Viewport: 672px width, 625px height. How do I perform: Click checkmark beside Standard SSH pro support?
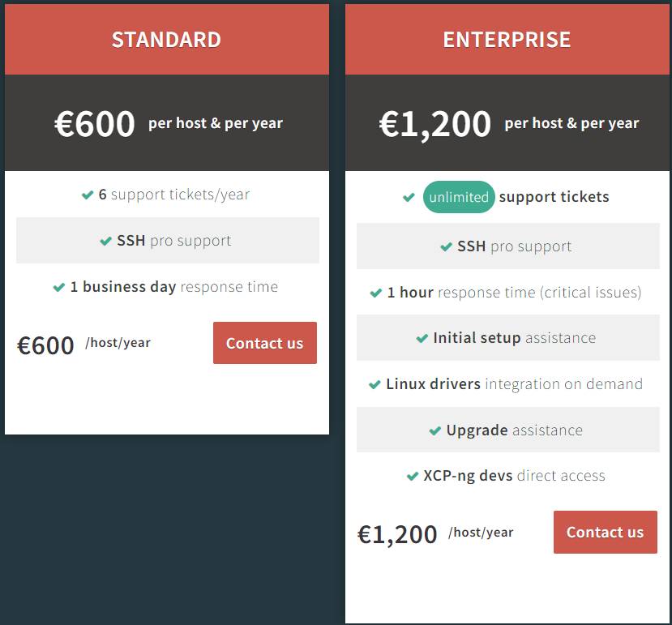(x=106, y=242)
